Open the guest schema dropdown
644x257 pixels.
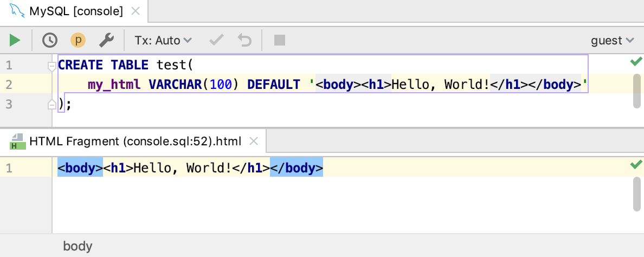[x=612, y=40]
